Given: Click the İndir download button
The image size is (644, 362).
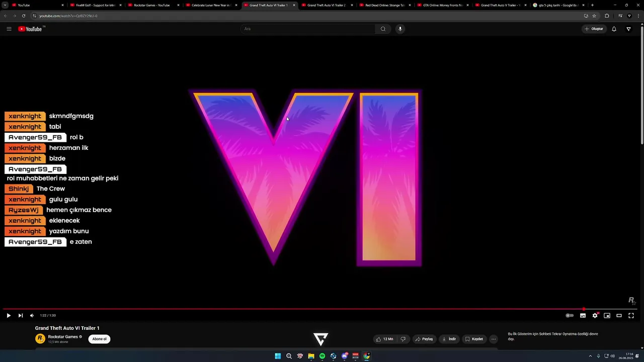Looking at the screenshot, I should tap(449, 339).
